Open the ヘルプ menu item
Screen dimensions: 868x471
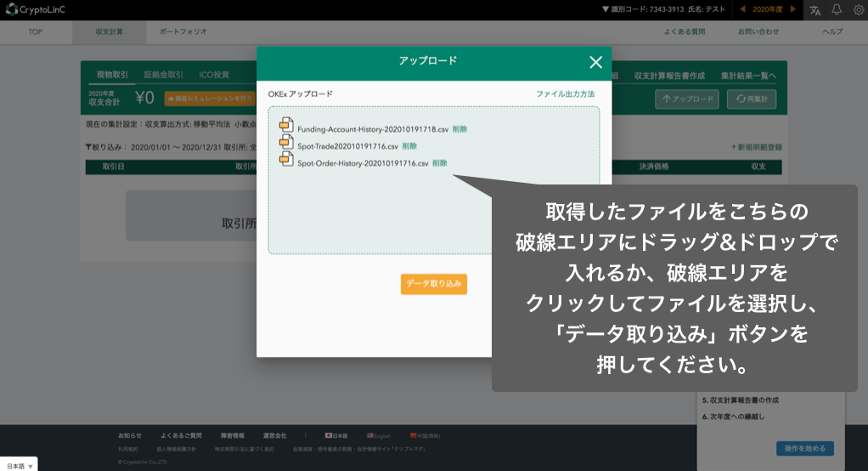pyautogui.click(x=832, y=32)
